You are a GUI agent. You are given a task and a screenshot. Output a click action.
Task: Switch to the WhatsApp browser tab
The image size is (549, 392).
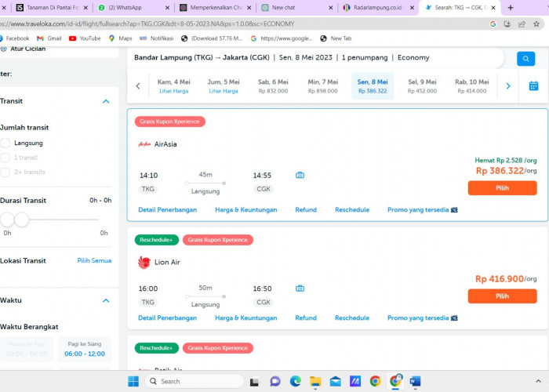[133, 7]
